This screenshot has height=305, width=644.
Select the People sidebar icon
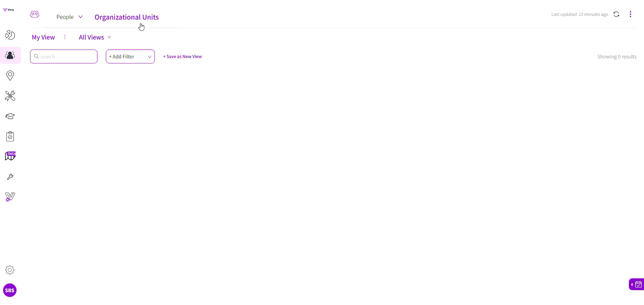click(10, 55)
